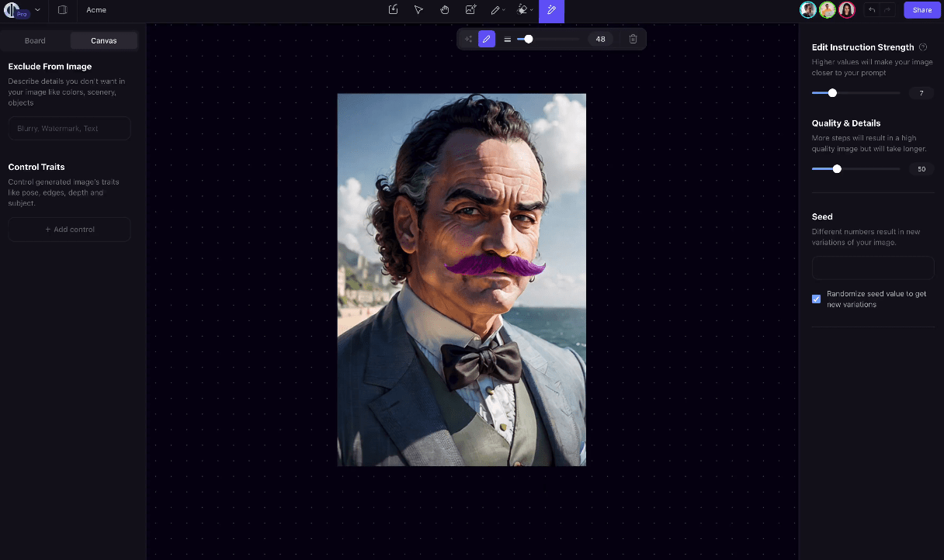
Task: Click the Quality & Details slider handle
Action: (x=837, y=168)
